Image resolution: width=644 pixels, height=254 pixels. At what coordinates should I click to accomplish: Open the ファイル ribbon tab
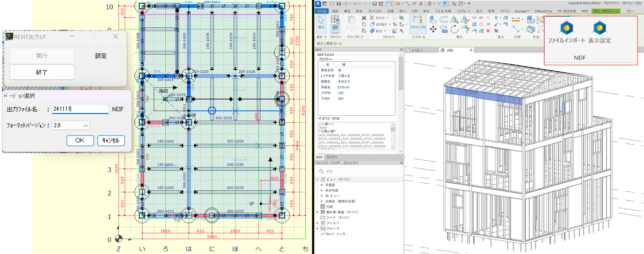(x=321, y=10)
